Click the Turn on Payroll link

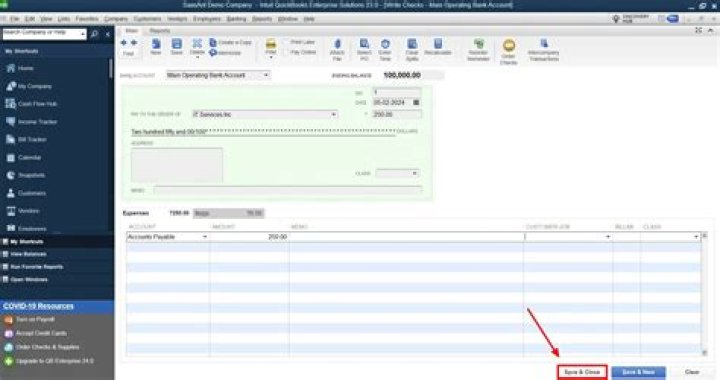click(x=35, y=319)
